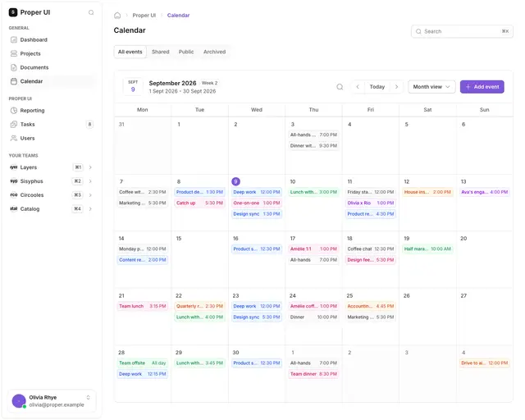The height and width of the screenshot is (420, 525).
Task: Go to Projects in sidebar
Action: [51, 54]
